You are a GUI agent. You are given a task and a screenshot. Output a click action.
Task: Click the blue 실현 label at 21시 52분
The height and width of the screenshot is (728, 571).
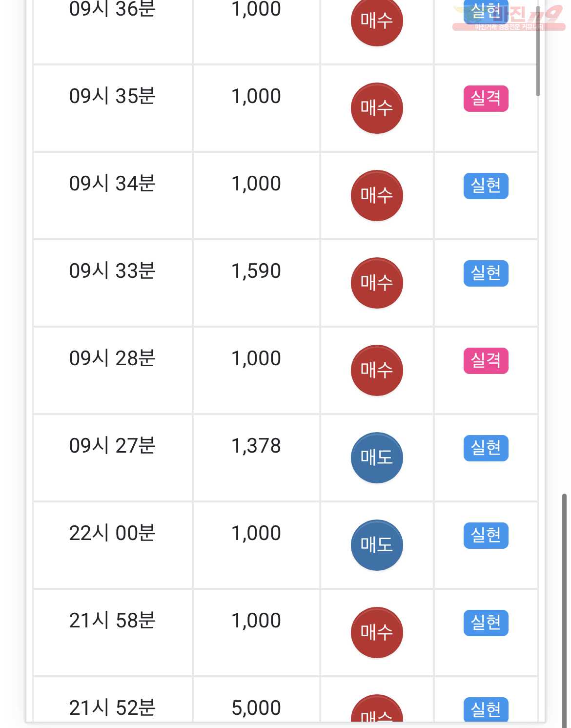[486, 709]
